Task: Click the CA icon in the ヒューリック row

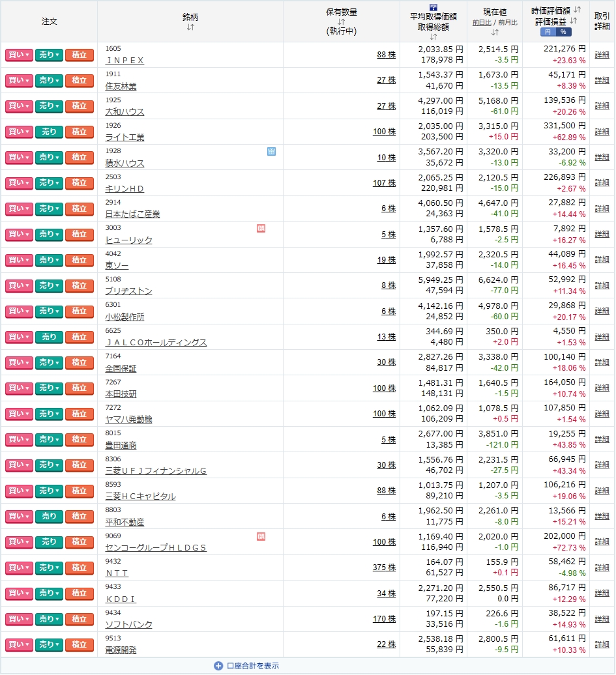Action: (261, 229)
